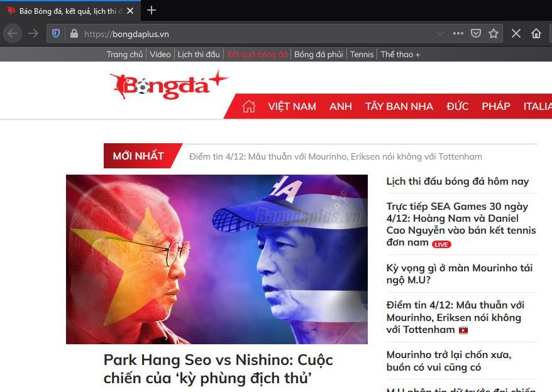This screenshot has height=392, width=552.
Task: Open the VIỆT NAM navigation section
Action: click(292, 106)
